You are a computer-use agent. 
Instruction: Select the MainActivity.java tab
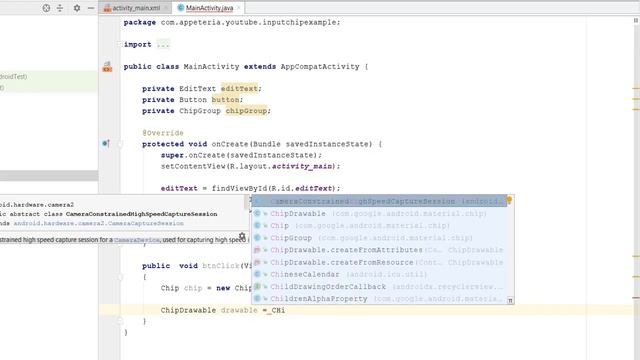click(209, 8)
